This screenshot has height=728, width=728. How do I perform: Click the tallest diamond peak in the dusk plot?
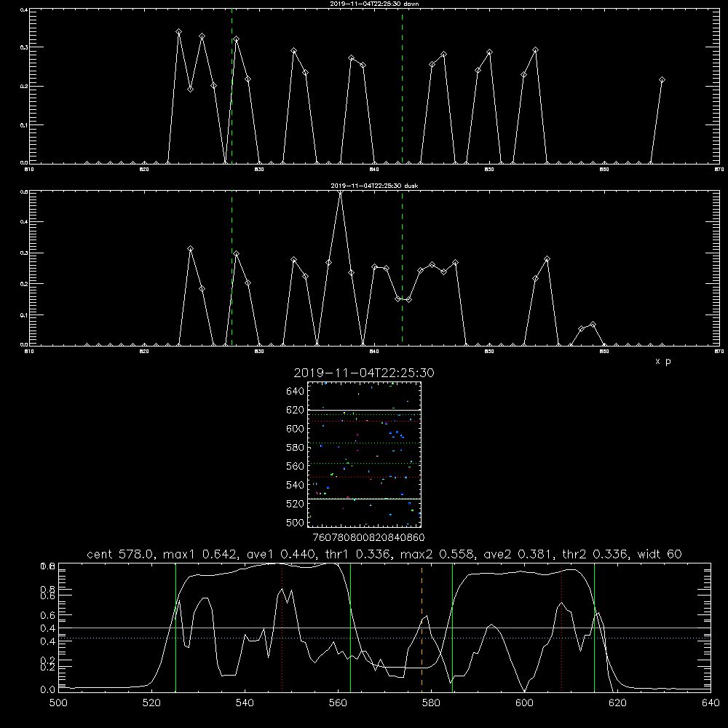(x=340, y=192)
